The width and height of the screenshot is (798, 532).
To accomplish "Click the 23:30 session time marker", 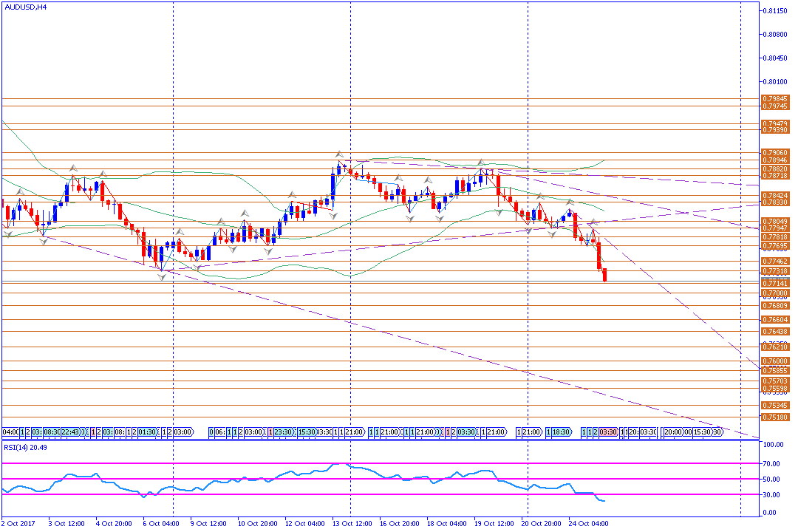I will (x=283, y=432).
